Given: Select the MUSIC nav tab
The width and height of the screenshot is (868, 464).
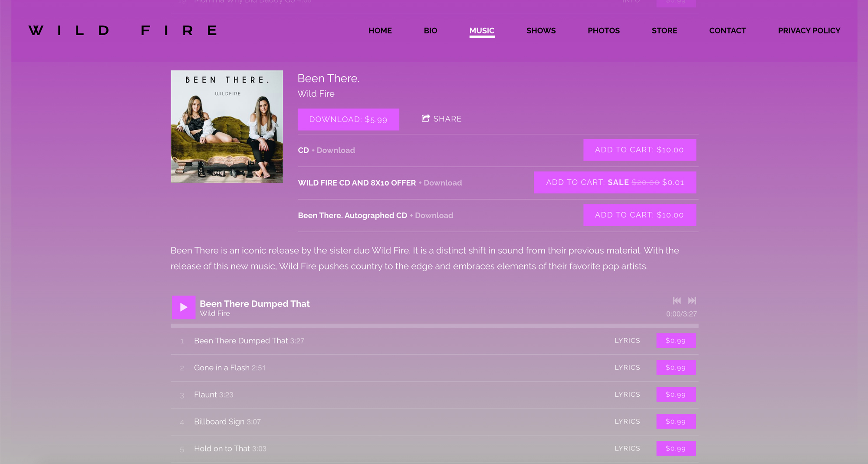Looking at the screenshot, I should [x=482, y=31].
